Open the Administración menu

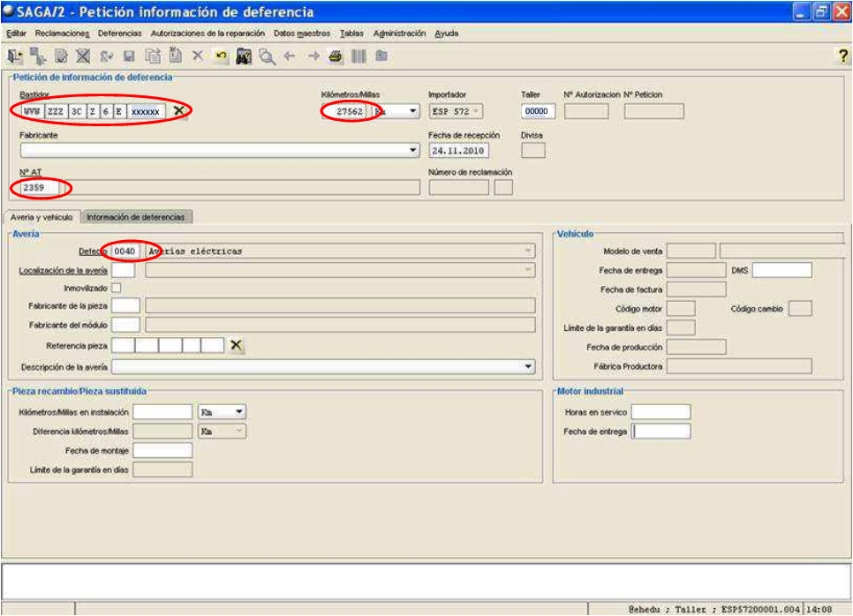click(x=399, y=34)
